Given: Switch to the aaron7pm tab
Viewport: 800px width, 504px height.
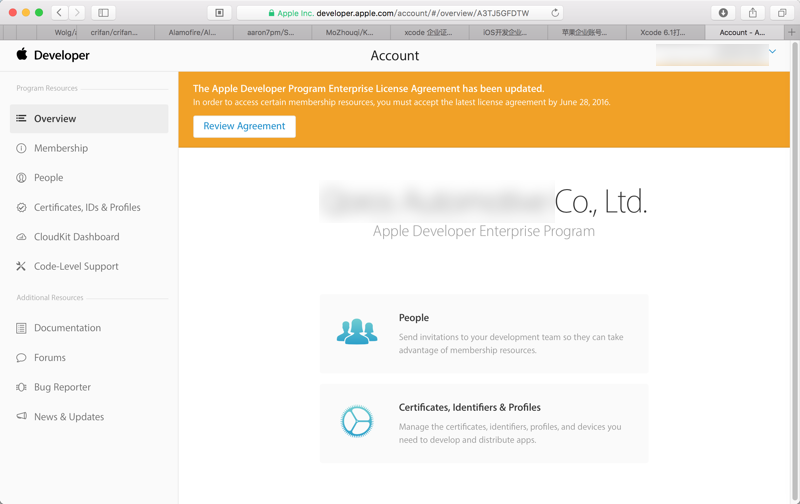Looking at the screenshot, I should pos(271,32).
